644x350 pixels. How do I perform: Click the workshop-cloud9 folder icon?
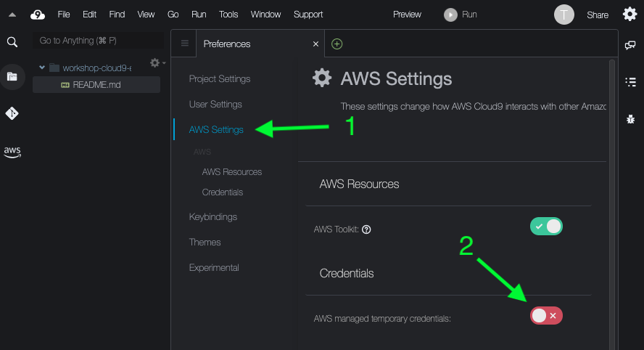pos(54,68)
